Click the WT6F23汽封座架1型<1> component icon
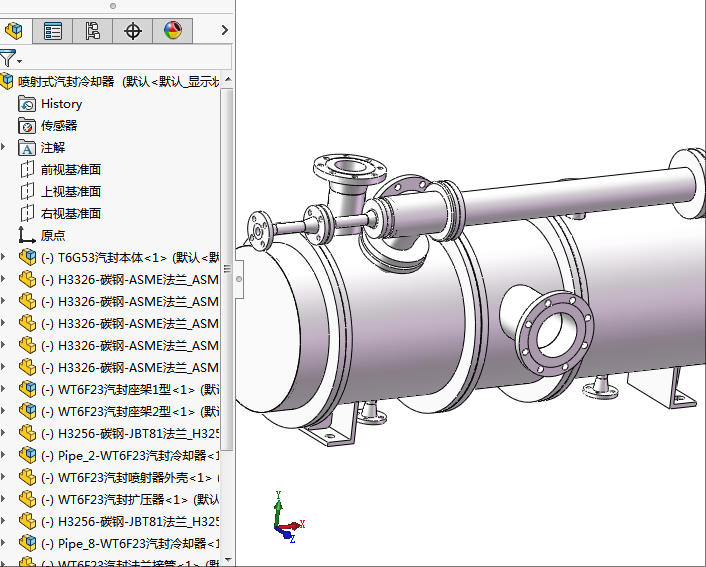 point(27,389)
